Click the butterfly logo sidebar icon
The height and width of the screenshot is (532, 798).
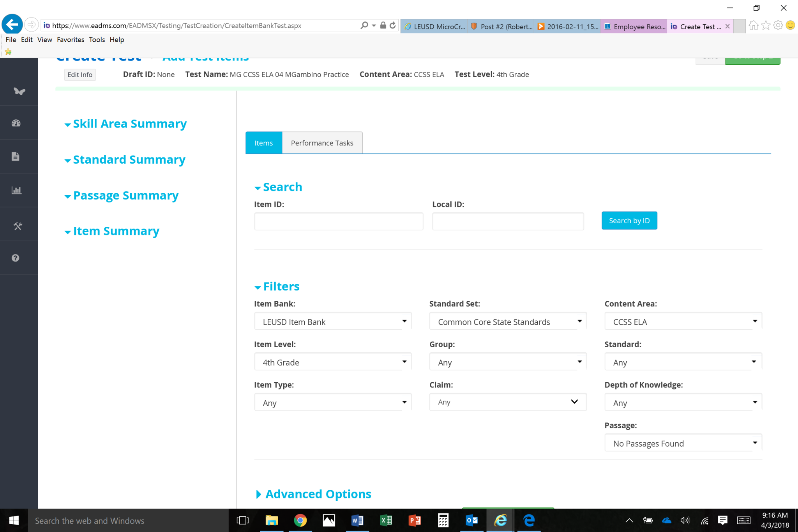(19, 91)
